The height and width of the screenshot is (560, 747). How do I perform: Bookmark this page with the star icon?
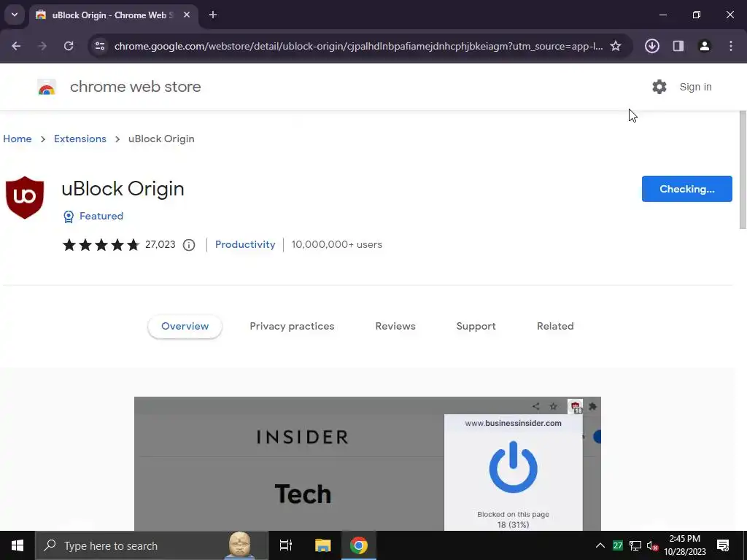pos(616,46)
